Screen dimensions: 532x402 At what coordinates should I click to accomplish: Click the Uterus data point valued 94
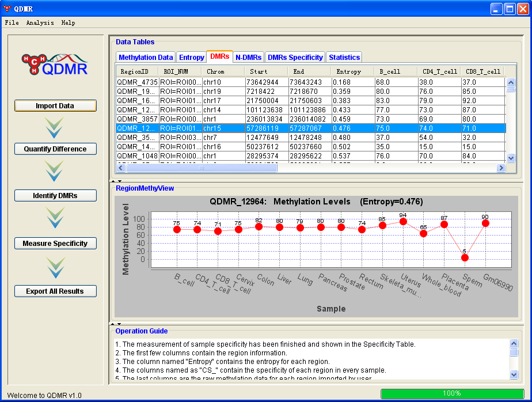pyautogui.click(x=403, y=221)
